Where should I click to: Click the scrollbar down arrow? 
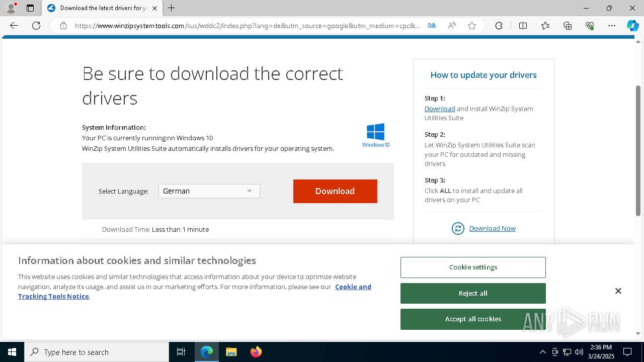tap(638, 333)
